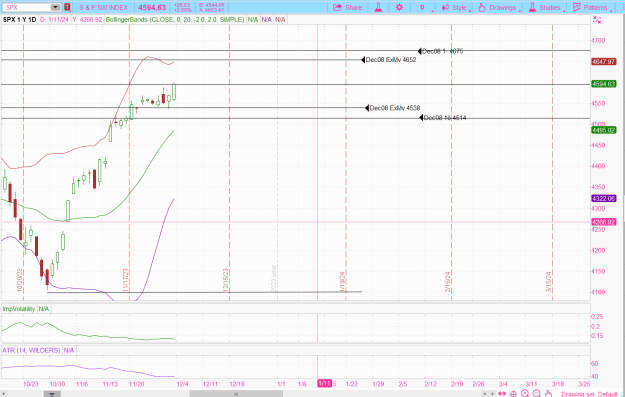625x397 pixels.
Task: Open the flask Edit Studies icon
Action: point(378,8)
